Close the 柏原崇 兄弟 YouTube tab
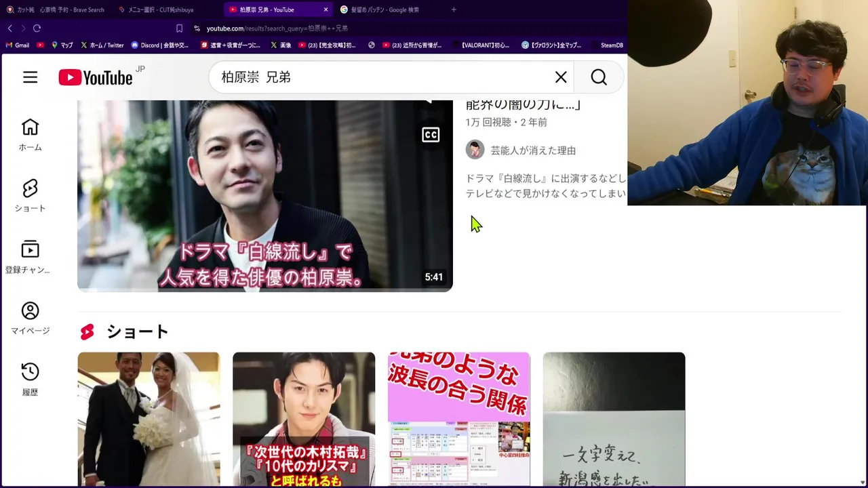Viewport: 868px width, 488px height. (x=325, y=9)
